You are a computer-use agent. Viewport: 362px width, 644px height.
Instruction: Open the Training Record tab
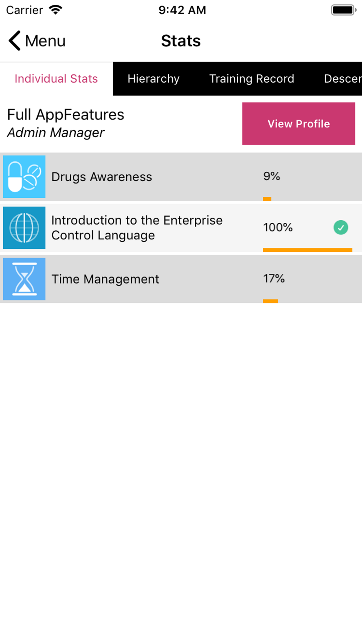click(x=252, y=79)
